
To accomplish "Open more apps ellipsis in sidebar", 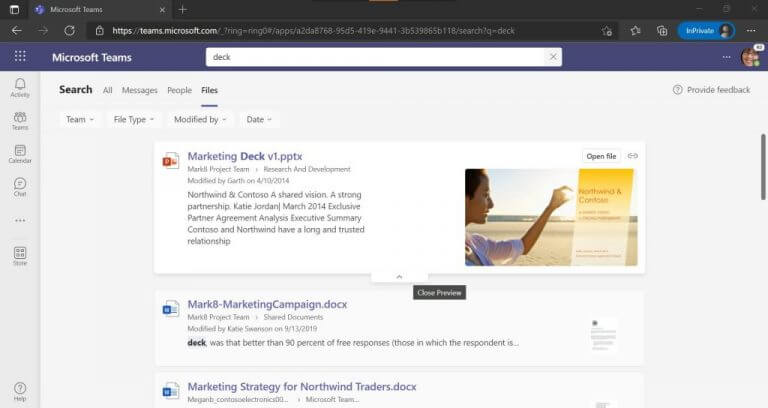I will [20, 220].
